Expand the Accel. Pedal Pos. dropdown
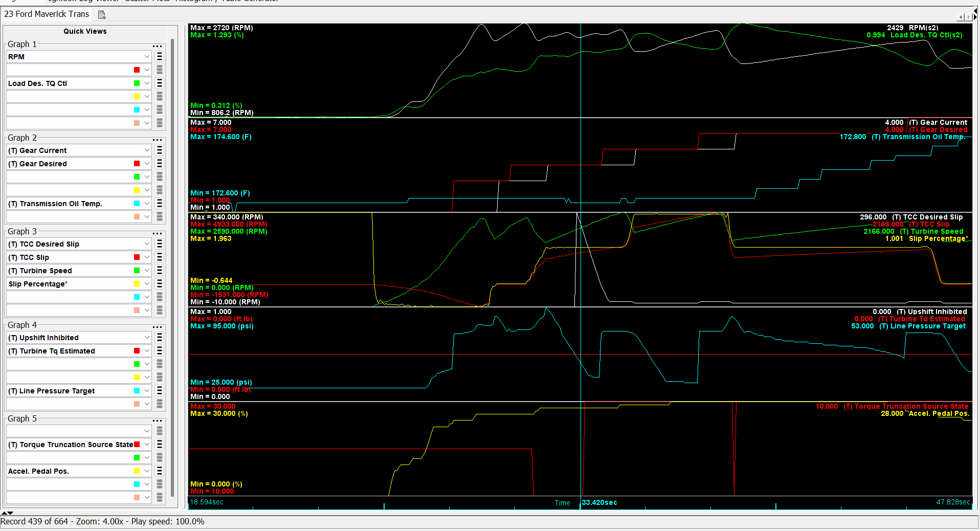This screenshot has height=531, width=980. 147,471
